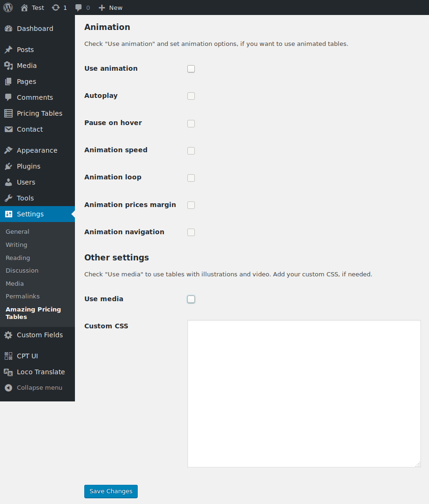The image size is (429, 504).
Task: Click the Collapse menu label
Action: (39, 388)
